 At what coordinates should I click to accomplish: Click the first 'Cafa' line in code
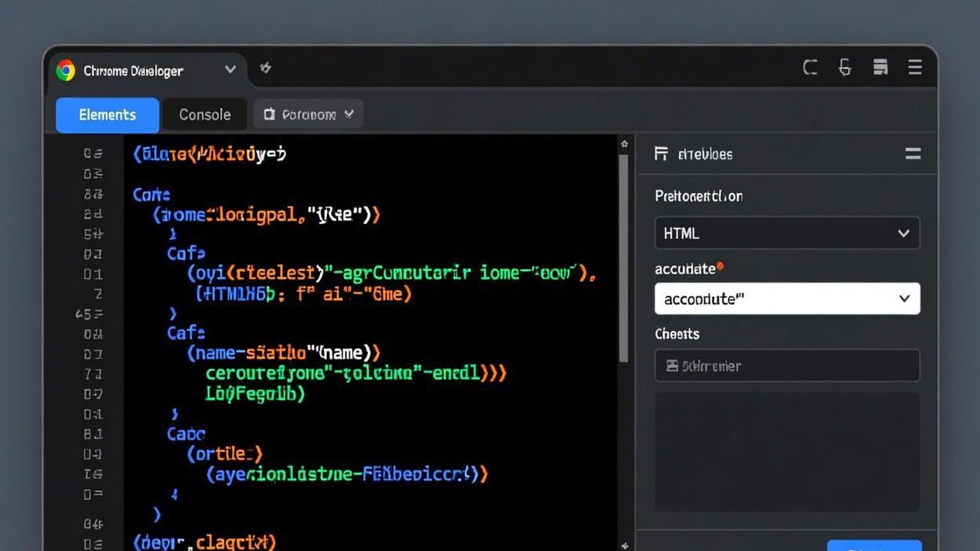(x=186, y=253)
